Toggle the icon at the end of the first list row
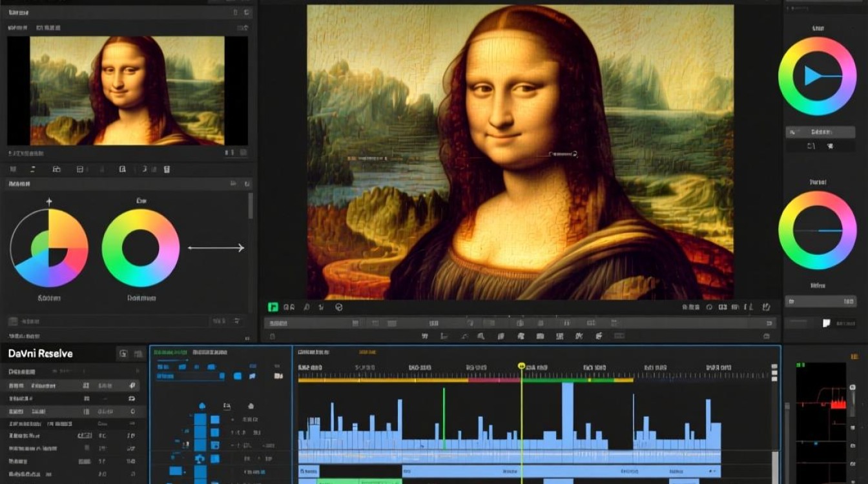This screenshot has width=868, height=484. (132, 385)
